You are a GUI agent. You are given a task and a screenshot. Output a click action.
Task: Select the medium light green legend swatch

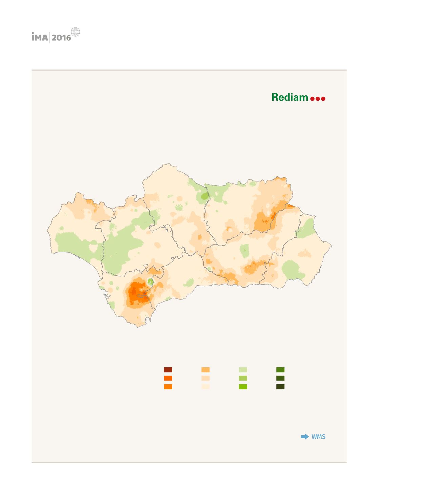pos(243,378)
